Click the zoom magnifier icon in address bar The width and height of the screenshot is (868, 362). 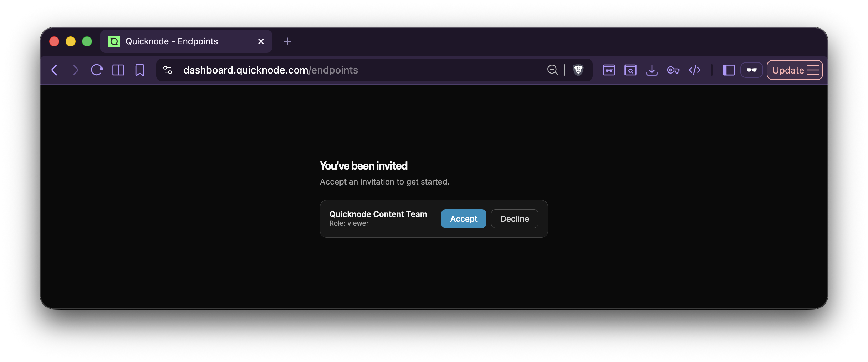point(552,70)
